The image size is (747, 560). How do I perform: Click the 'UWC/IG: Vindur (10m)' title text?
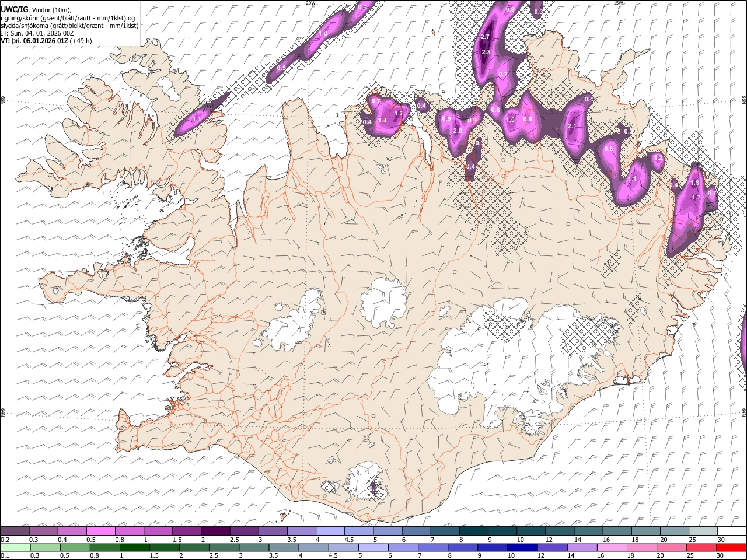click(36, 9)
